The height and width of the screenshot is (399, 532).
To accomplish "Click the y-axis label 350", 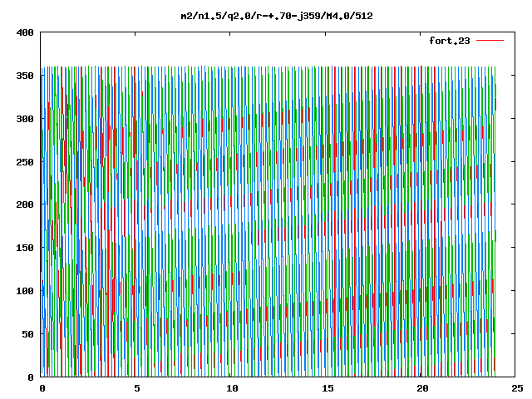I will 25,76.
